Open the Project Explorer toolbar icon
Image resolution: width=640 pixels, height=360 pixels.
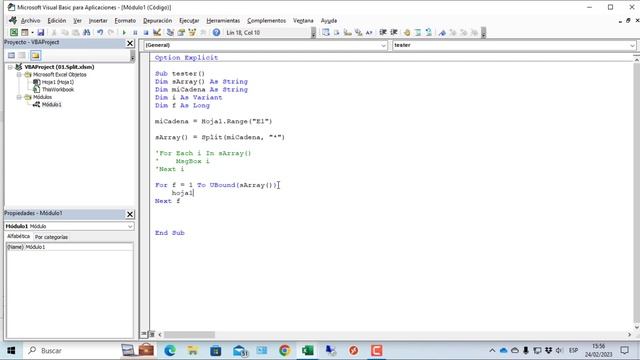tap(170, 32)
